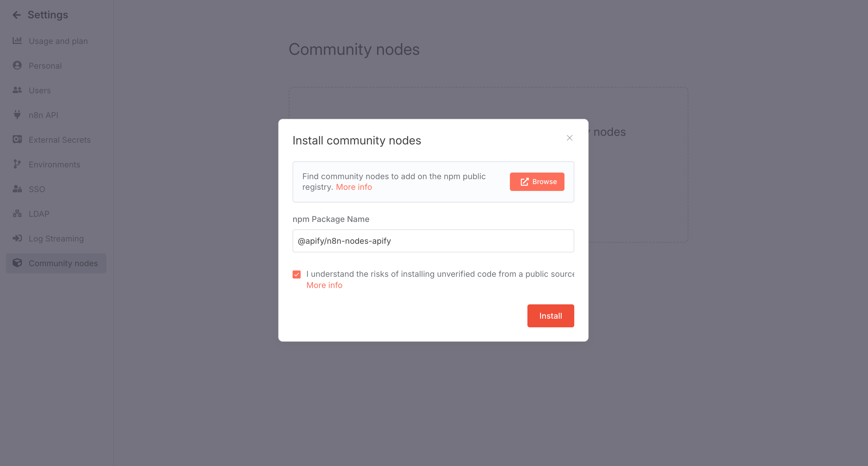The width and height of the screenshot is (868, 466).
Task: Open SSO settings
Action: 37,189
